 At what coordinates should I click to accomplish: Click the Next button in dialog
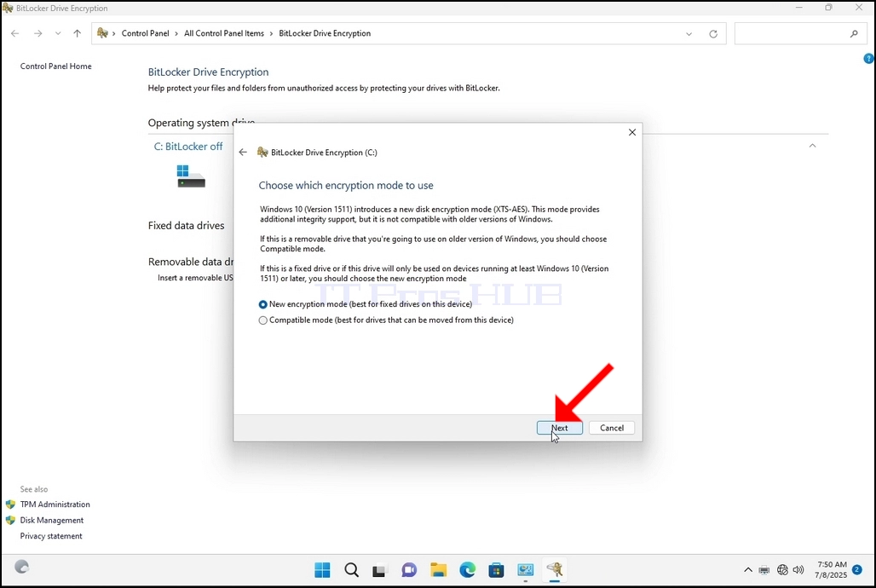coord(559,428)
